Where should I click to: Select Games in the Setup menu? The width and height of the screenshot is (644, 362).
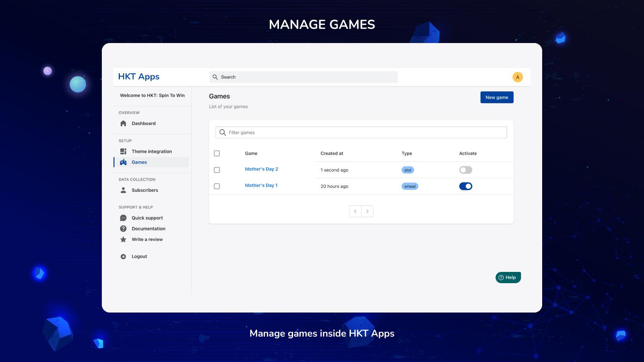tap(139, 162)
